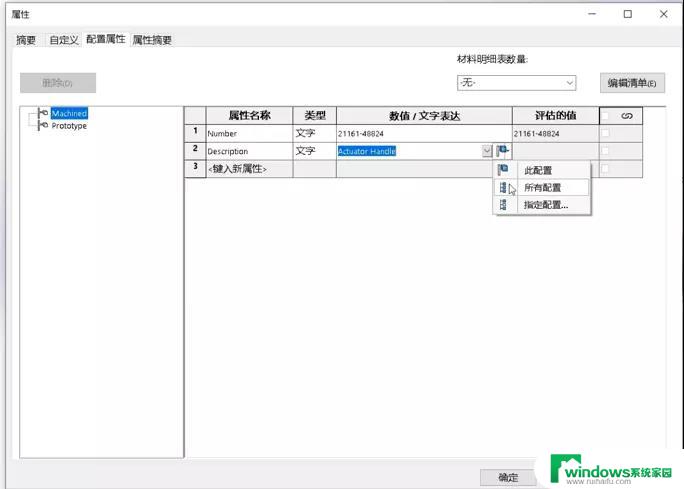Select the Prototype configuration in tree

[x=69, y=126]
